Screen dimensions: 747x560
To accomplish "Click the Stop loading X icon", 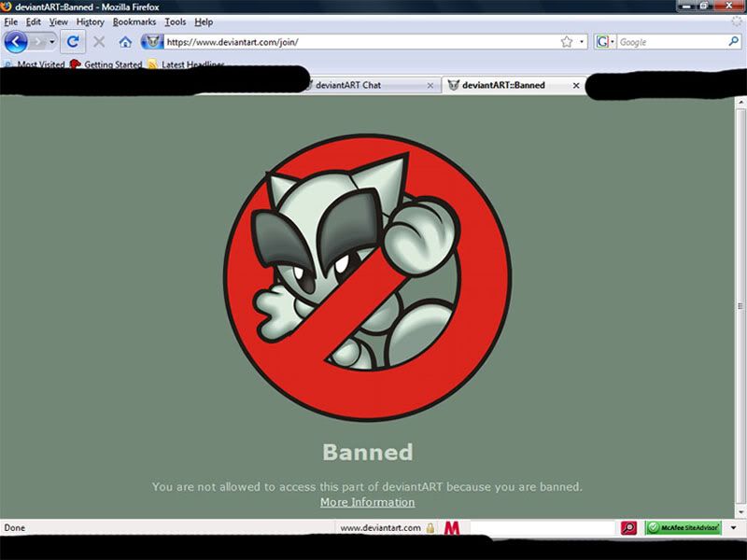I will pos(99,42).
